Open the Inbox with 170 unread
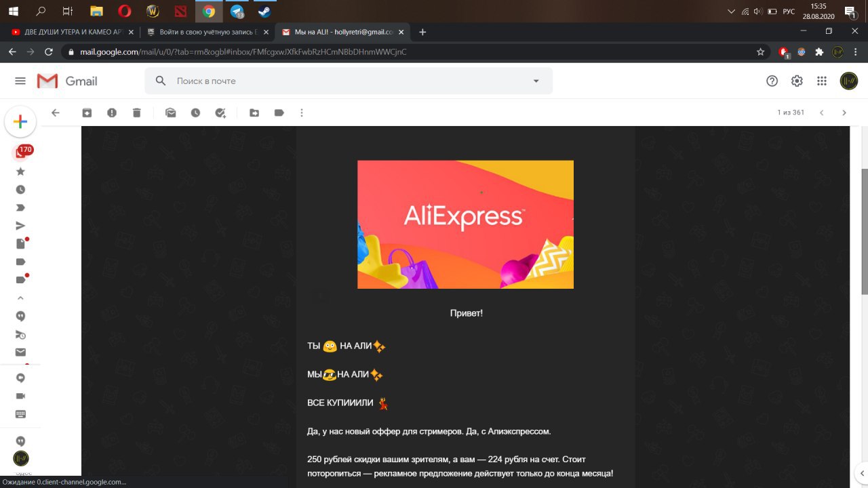 tap(20, 153)
